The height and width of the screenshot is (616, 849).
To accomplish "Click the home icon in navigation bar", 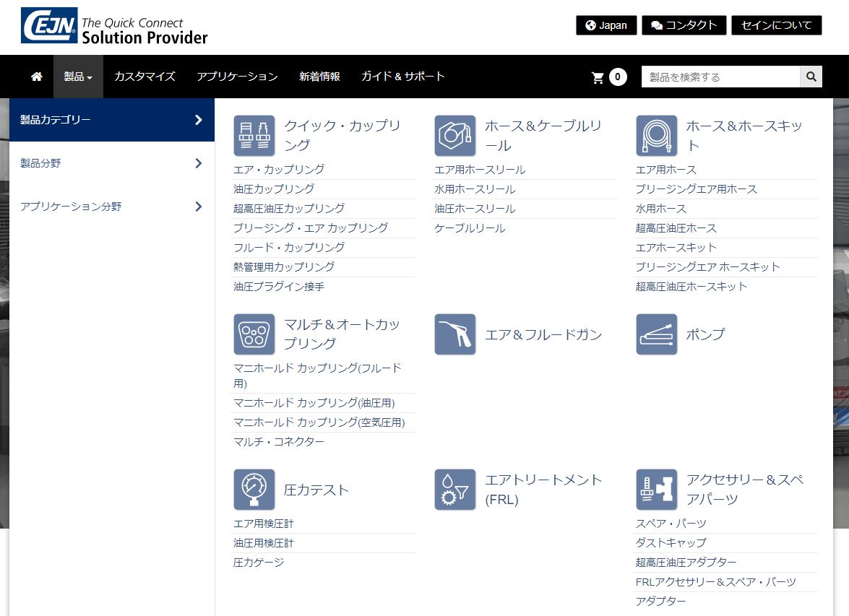I will 37,77.
